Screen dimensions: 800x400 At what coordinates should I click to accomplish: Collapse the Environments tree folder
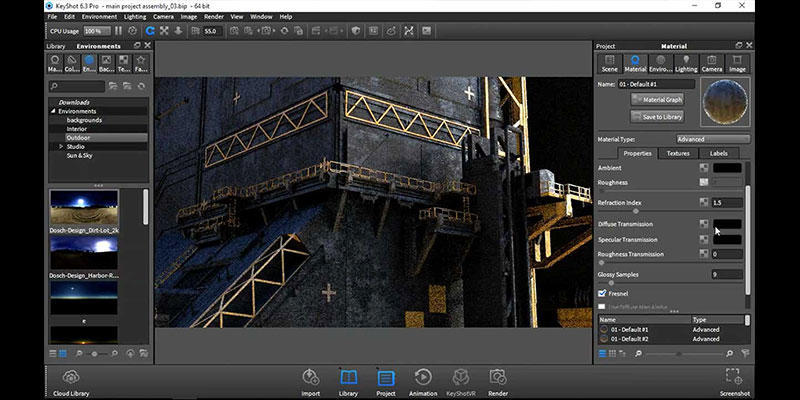tap(53, 111)
